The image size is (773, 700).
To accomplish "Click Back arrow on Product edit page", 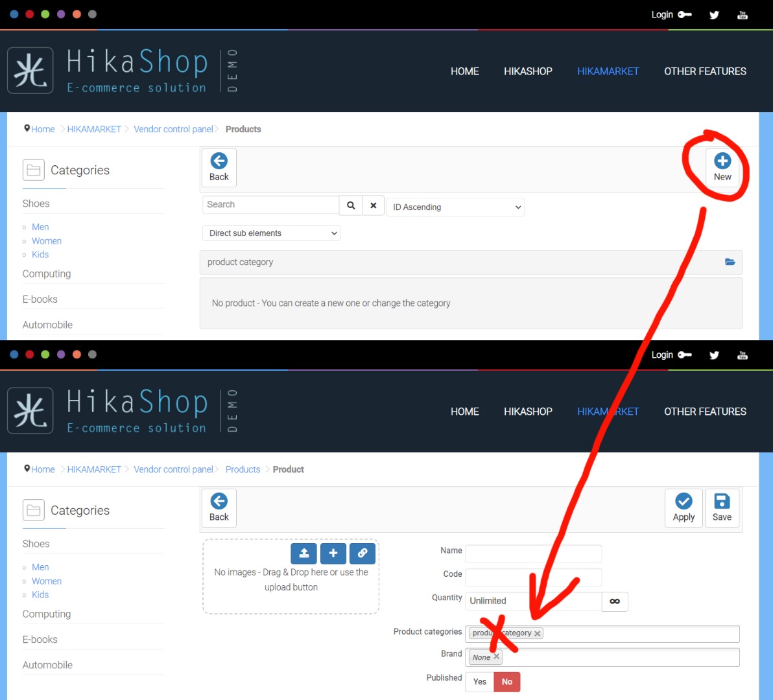I will tap(219, 508).
